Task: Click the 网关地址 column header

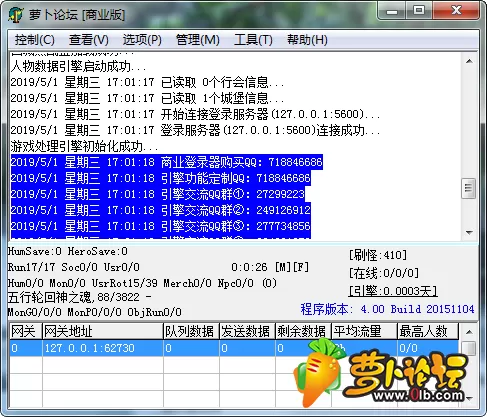Action: click(x=102, y=331)
